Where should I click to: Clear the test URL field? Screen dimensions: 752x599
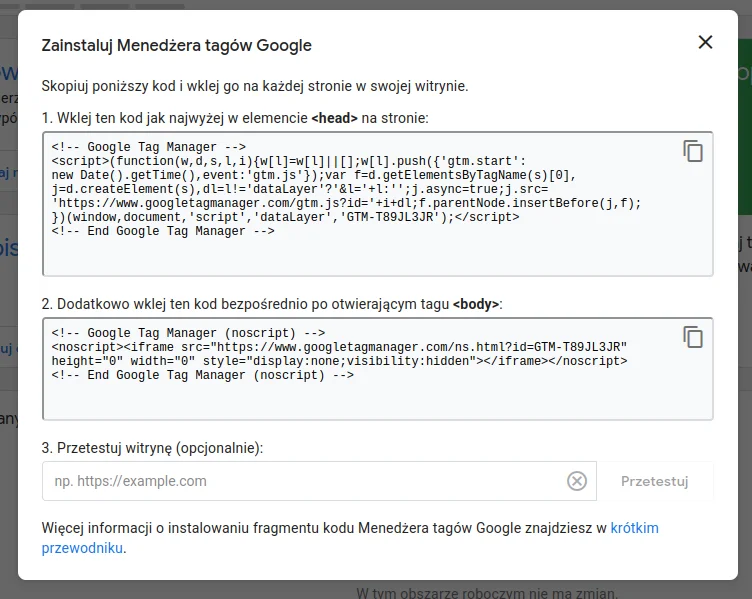576,481
